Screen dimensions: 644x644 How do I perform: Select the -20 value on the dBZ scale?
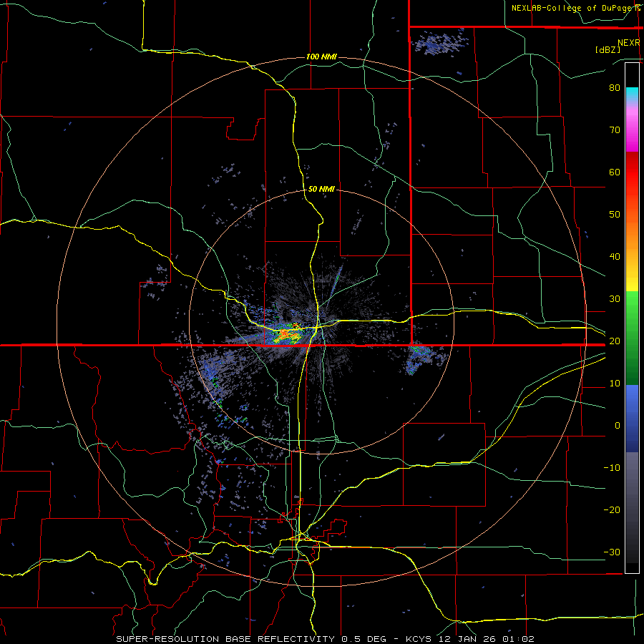click(612, 510)
